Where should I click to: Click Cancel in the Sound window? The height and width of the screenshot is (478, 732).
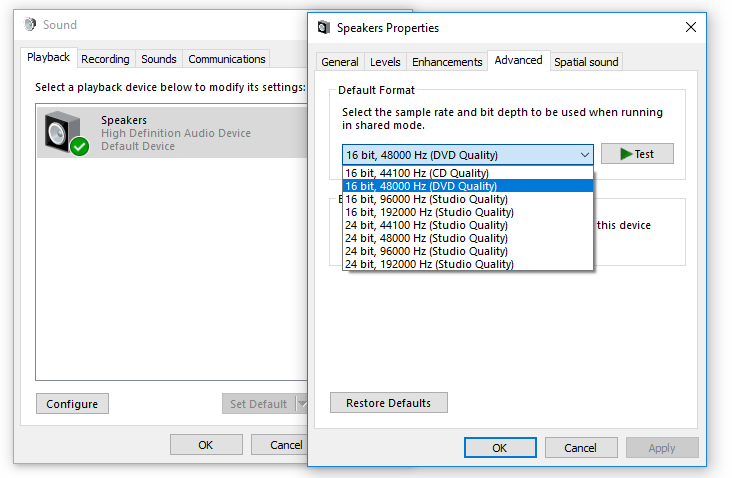[279, 445]
